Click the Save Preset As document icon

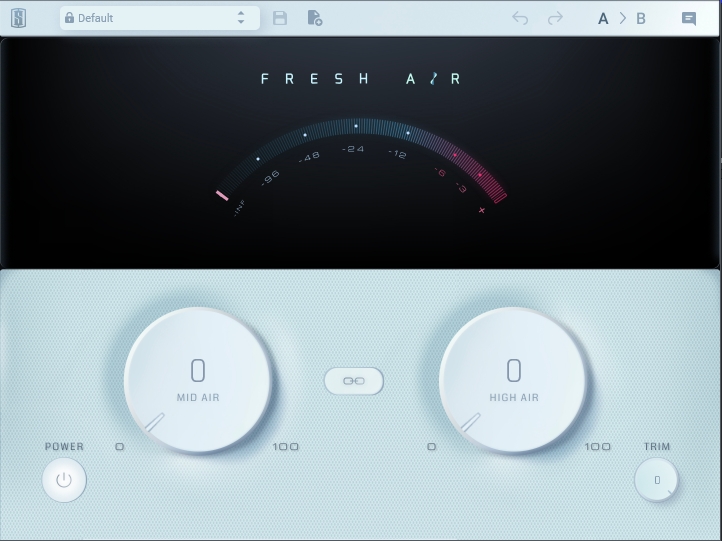(314, 18)
